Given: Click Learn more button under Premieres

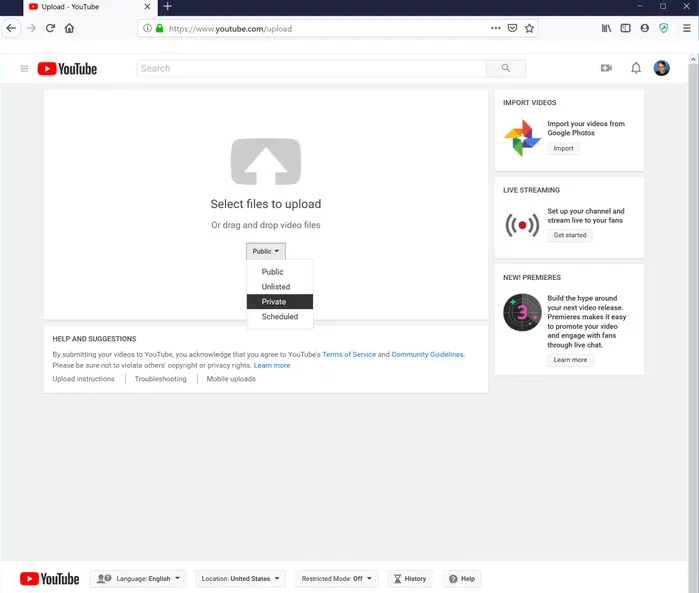Looking at the screenshot, I should (x=570, y=360).
